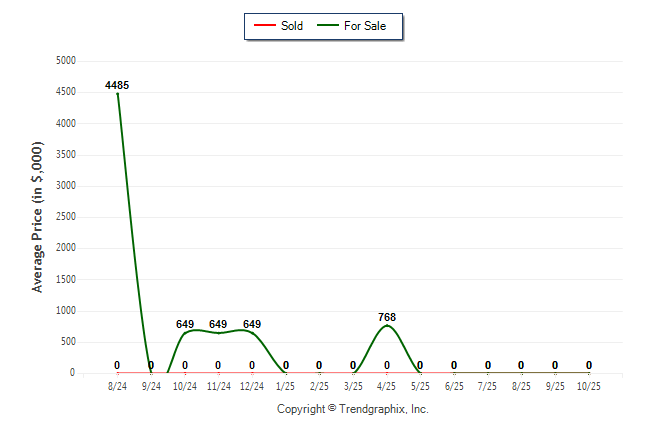The height and width of the screenshot is (434, 646).
Task: Click the Average Price axis title
Action: click(38, 216)
